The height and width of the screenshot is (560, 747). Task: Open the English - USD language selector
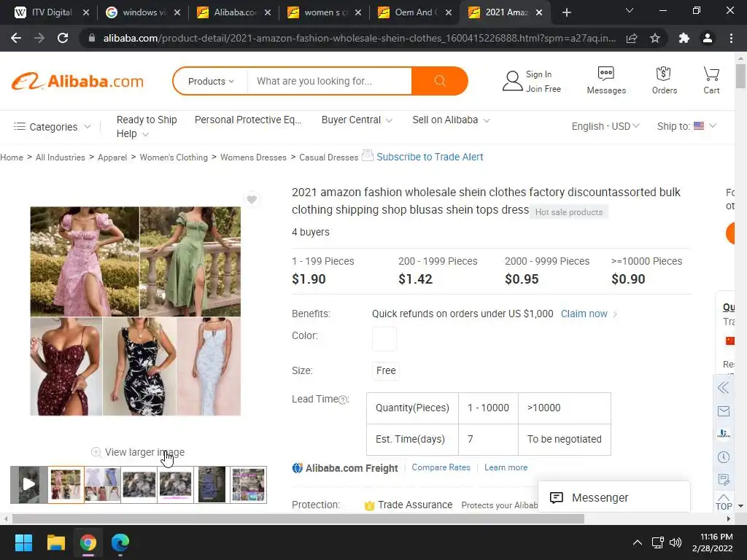click(x=605, y=126)
